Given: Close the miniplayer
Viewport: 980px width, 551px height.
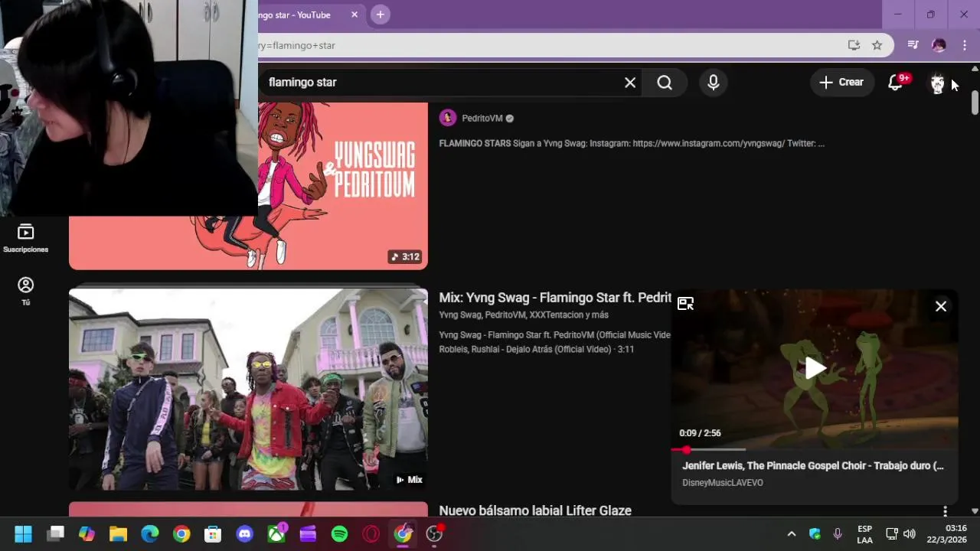Looking at the screenshot, I should point(941,306).
